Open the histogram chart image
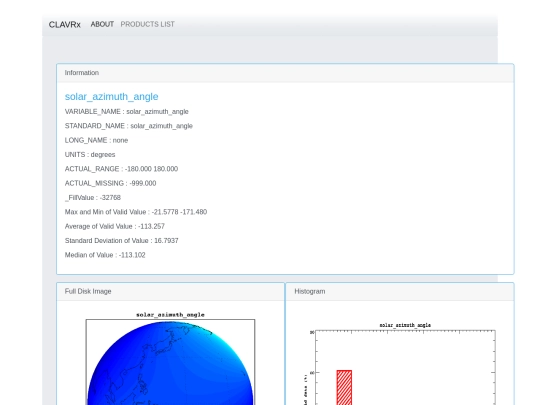 coord(399,363)
